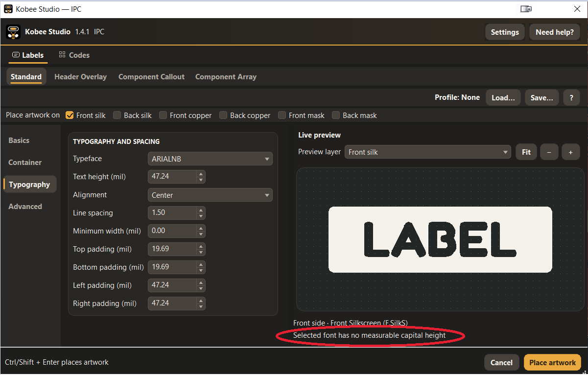The image size is (588, 375).
Task: Select the Component Array tab
Action: (x=226, y=76)
